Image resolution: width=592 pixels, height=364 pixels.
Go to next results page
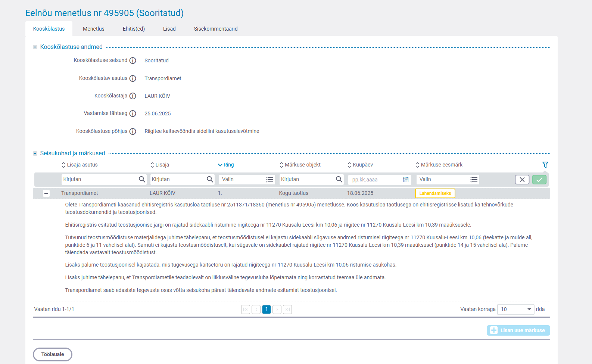click(277, 309)
